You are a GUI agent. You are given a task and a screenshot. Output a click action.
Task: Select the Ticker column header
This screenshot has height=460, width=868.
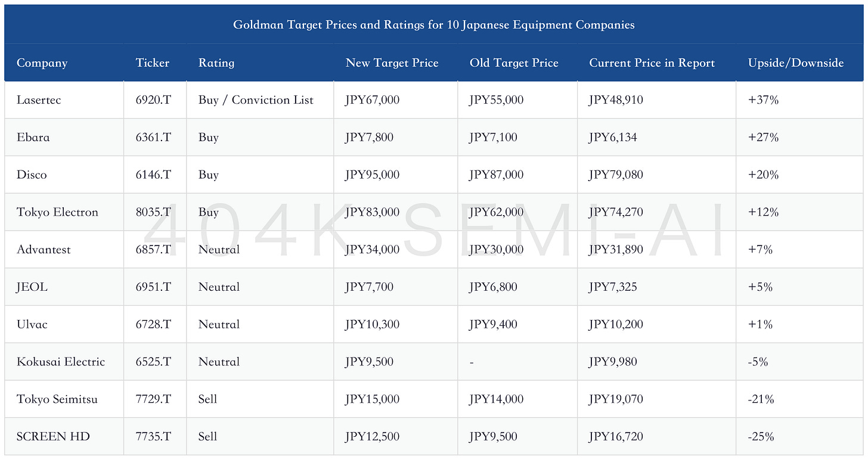[153, 63]
